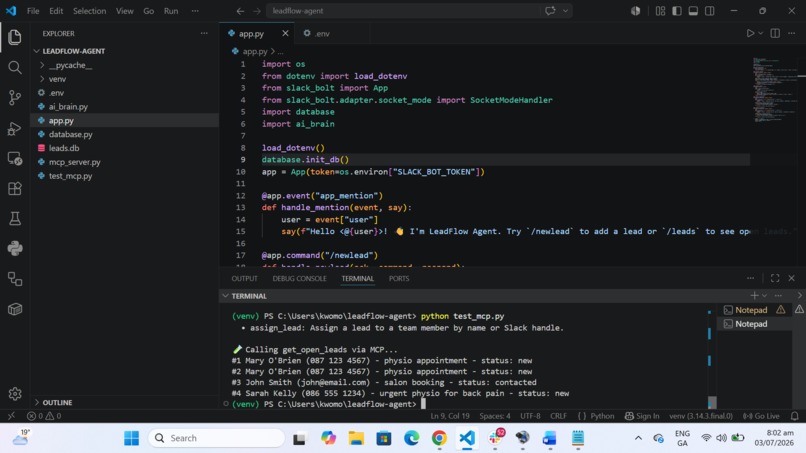Open Google Chrome from the taskbar

click(439, 438)
